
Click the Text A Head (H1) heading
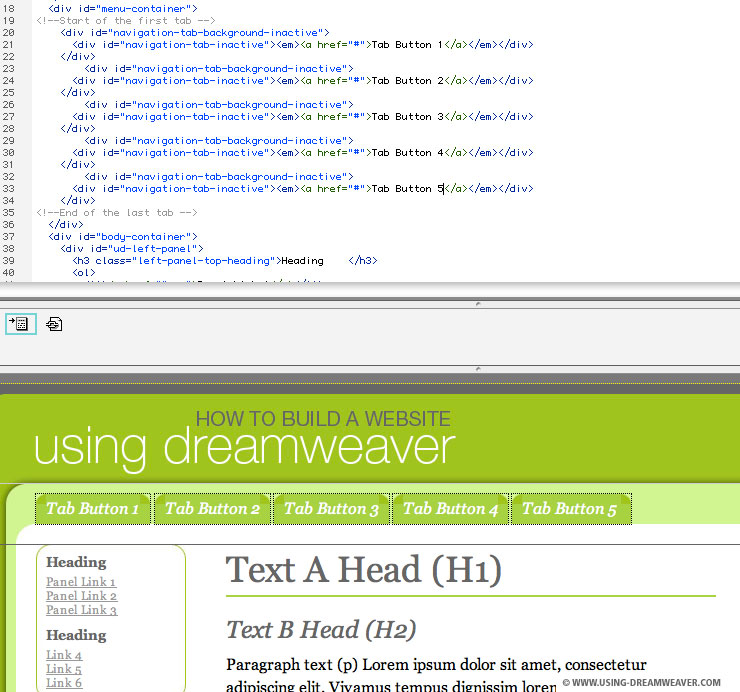click(363, 570)
